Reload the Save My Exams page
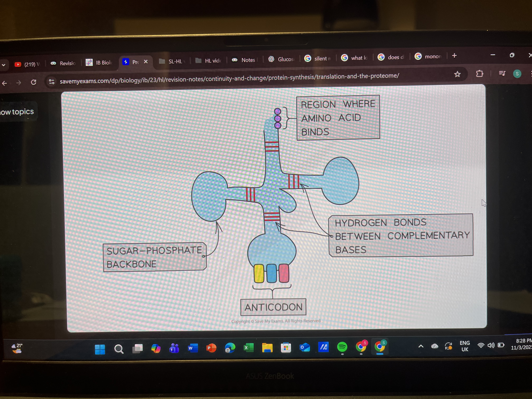Image resolution: width=532 pixels, height=399 pixels. [x=34, y=82]
